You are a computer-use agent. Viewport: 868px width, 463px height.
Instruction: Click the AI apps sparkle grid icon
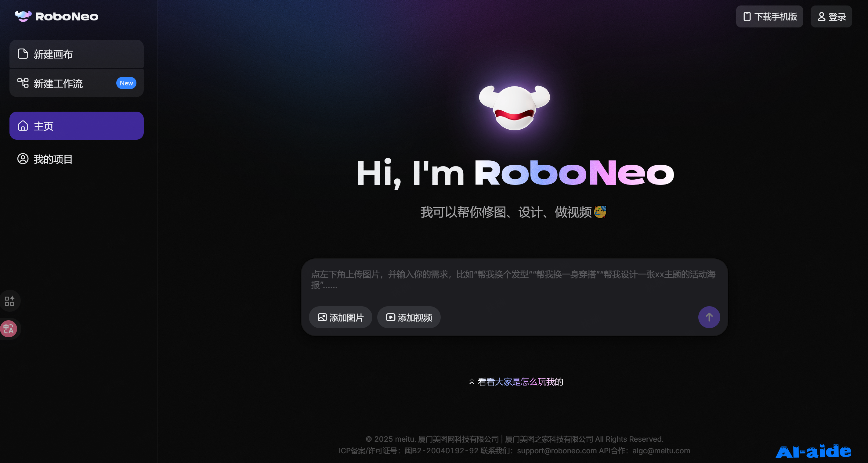point(10,301)
